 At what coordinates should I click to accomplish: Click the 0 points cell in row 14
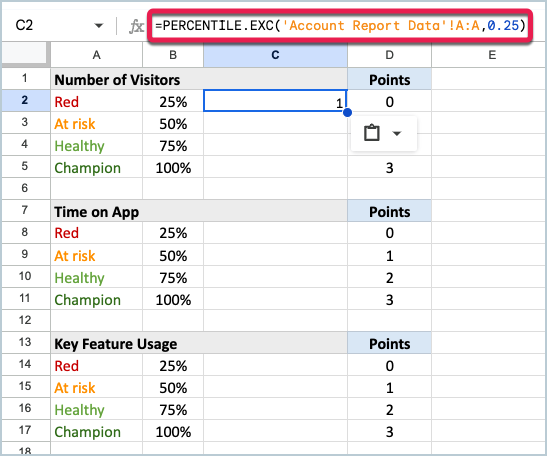point(389,366)
